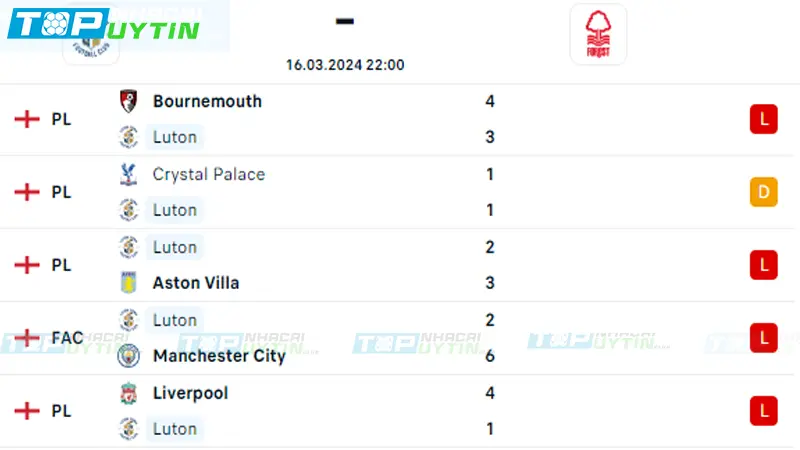
Task: Click the Crystal Palace eagle crest
Action: 129,174
